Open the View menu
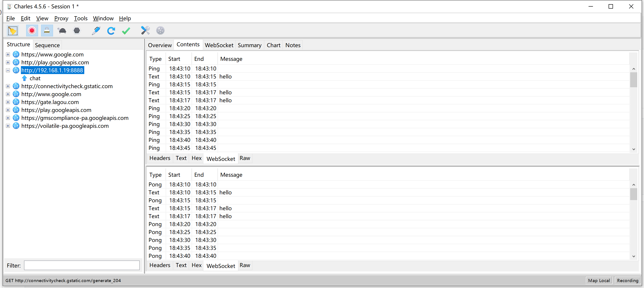This screenshot has height=288, width=644. click(x=42, y=18)
